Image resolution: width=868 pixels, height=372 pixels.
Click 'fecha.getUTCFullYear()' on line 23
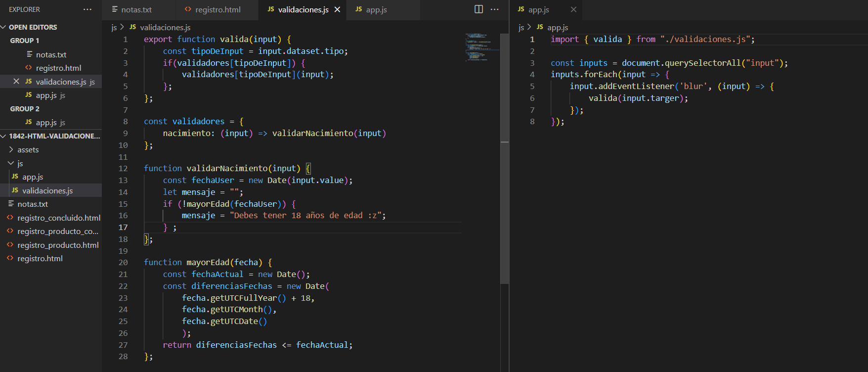(x=234, y=298)
